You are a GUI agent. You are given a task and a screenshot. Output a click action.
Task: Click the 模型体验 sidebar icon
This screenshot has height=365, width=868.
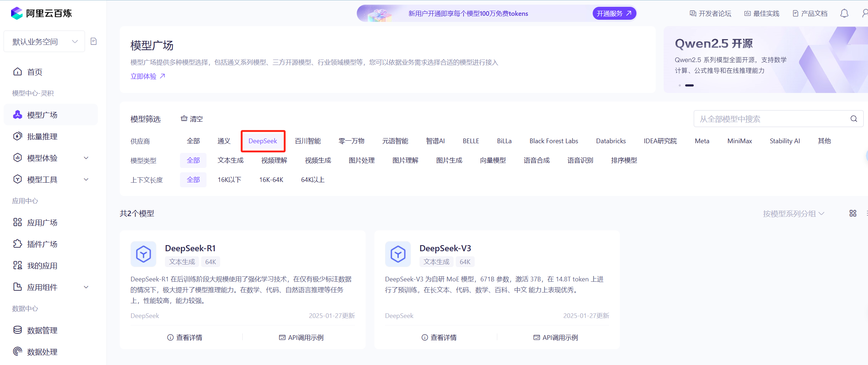click(x=18, y=158)
